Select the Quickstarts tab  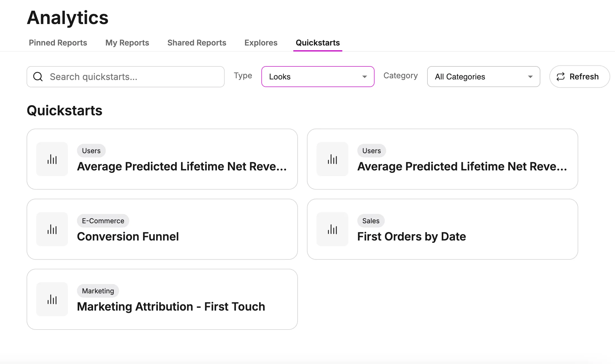coord(318,43)
